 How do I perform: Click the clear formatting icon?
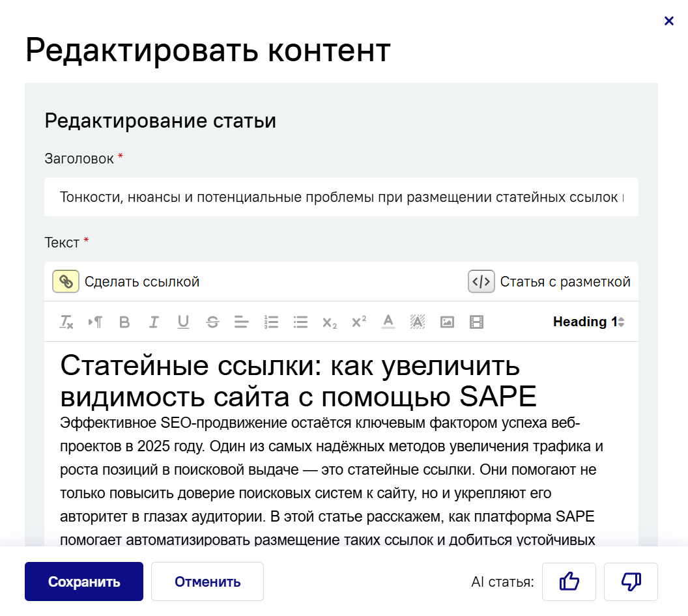(66, 322)
